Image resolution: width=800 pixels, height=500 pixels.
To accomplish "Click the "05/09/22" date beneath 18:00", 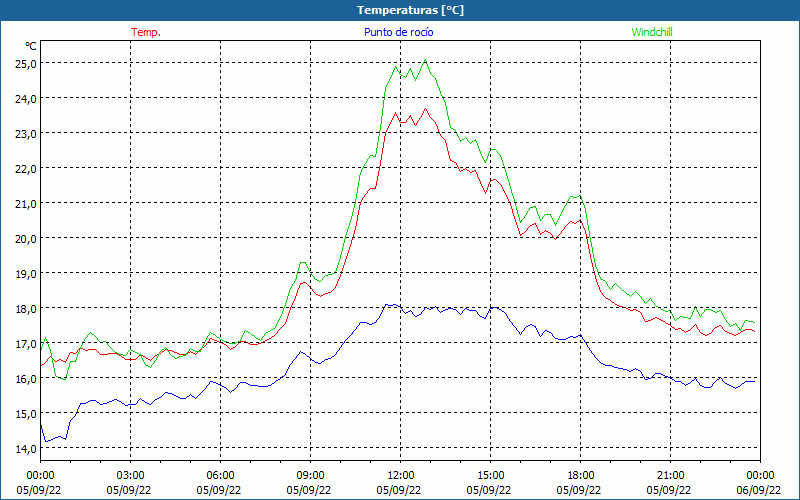I will pyautogui.click(x=579, y=490).
